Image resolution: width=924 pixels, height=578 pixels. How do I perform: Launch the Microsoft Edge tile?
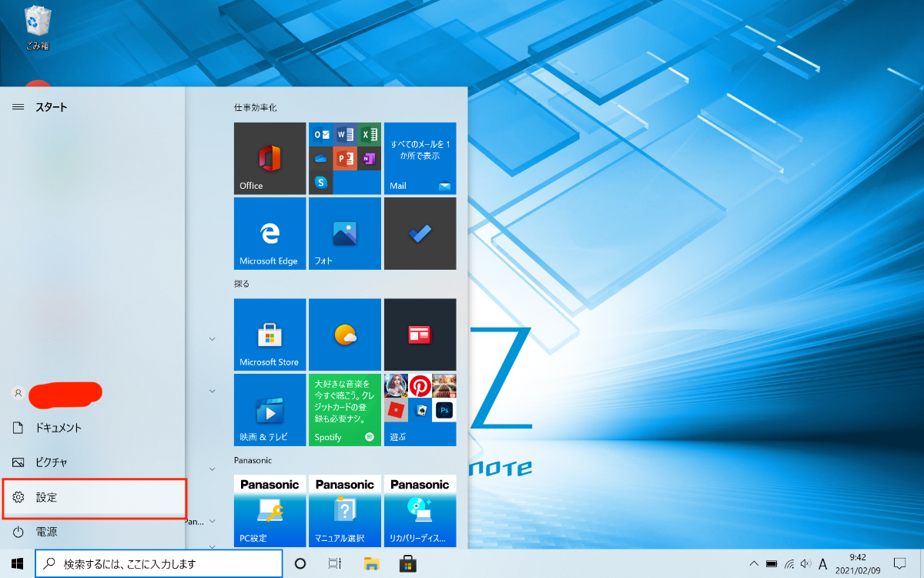[x=269, y=234]
